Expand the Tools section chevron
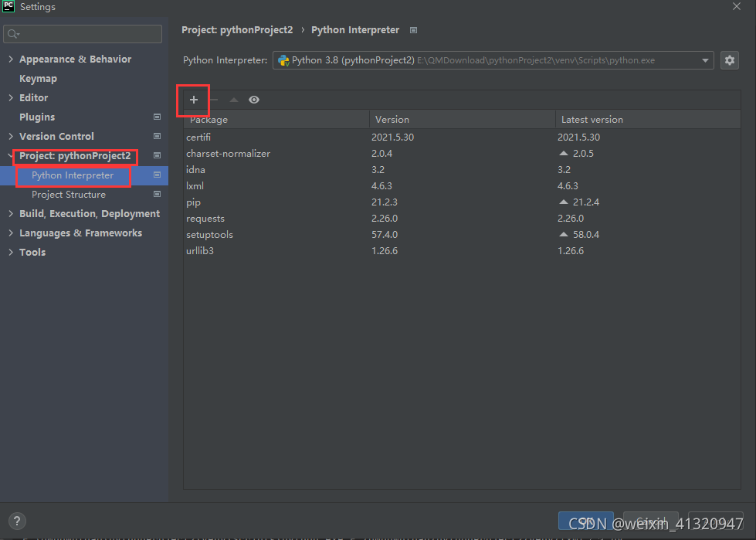756x540 pixels. (x=11, y=252)
